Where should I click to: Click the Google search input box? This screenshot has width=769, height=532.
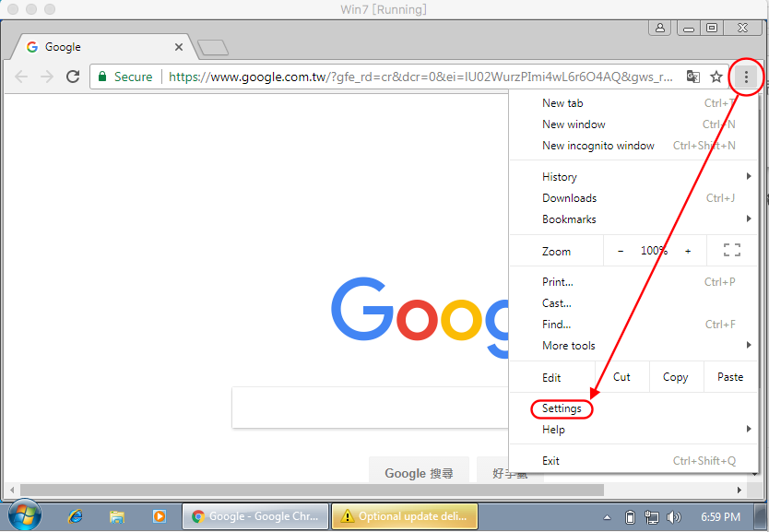[371, 408]
